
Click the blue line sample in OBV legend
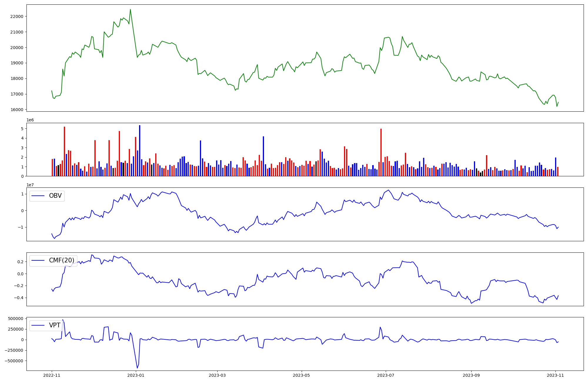tap(38, 196)
